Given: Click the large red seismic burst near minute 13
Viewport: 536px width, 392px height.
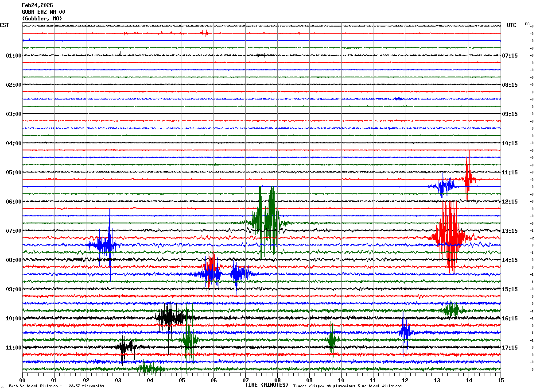Looking at the screenshot, I should coord(451,237).
